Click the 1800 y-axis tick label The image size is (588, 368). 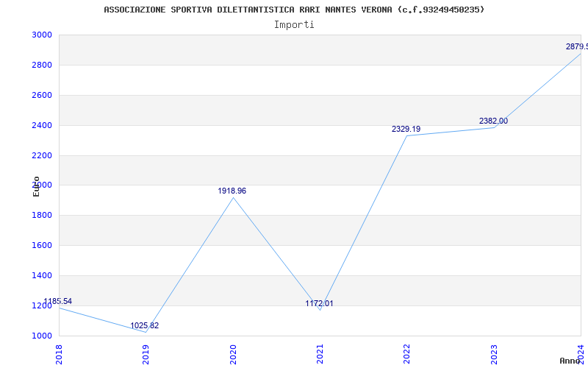click(x=42, y=215)
